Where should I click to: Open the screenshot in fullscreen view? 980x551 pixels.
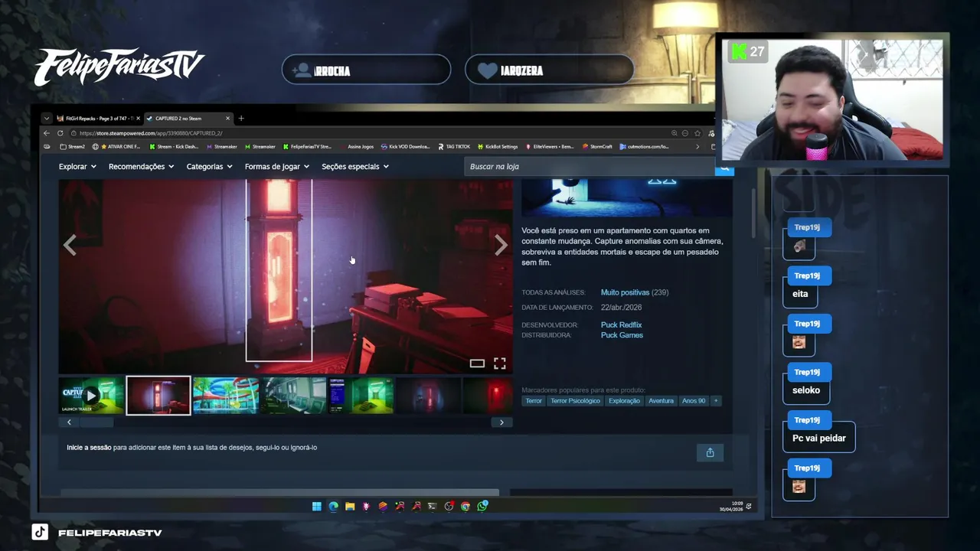[x=500, y=364]
